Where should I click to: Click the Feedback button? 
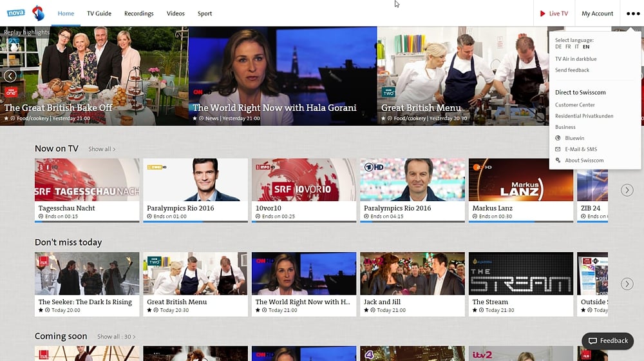coord(607,341)
